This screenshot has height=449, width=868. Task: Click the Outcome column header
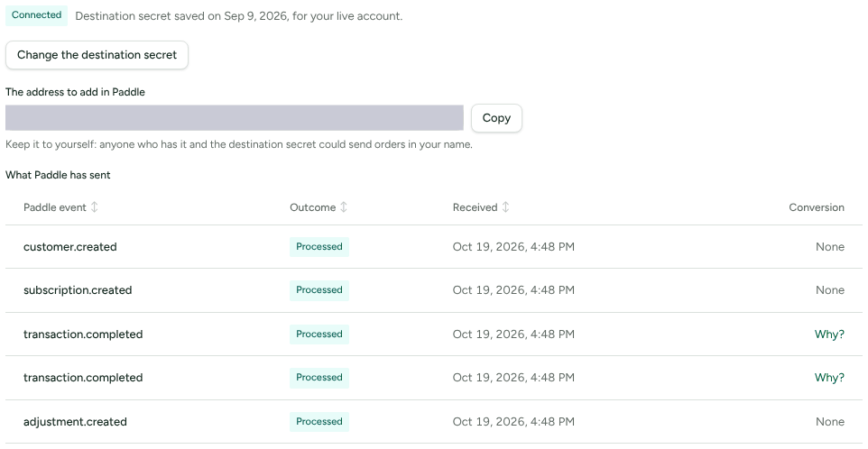313,207
